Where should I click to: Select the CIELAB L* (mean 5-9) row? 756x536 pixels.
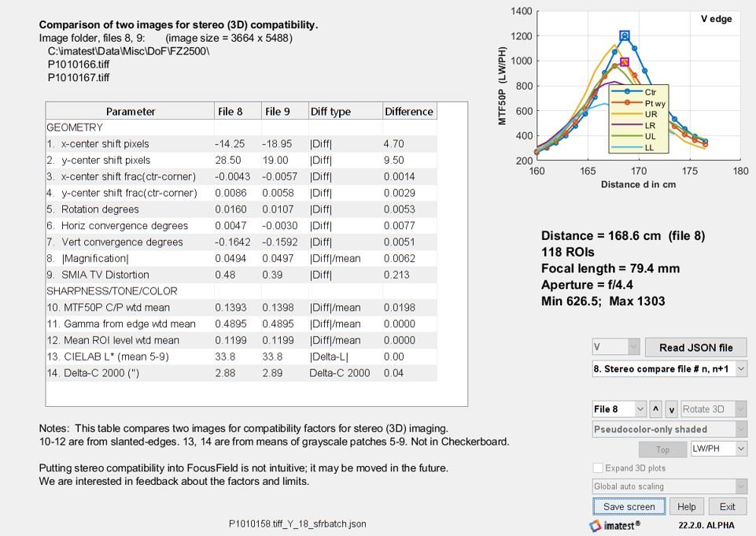(x=242, y=357)
